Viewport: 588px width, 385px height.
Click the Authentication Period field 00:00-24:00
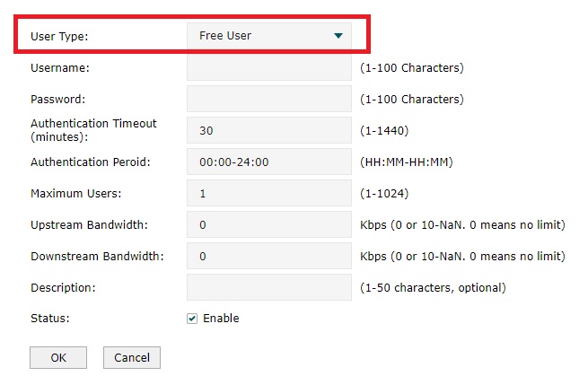click(x=268, y=162)
